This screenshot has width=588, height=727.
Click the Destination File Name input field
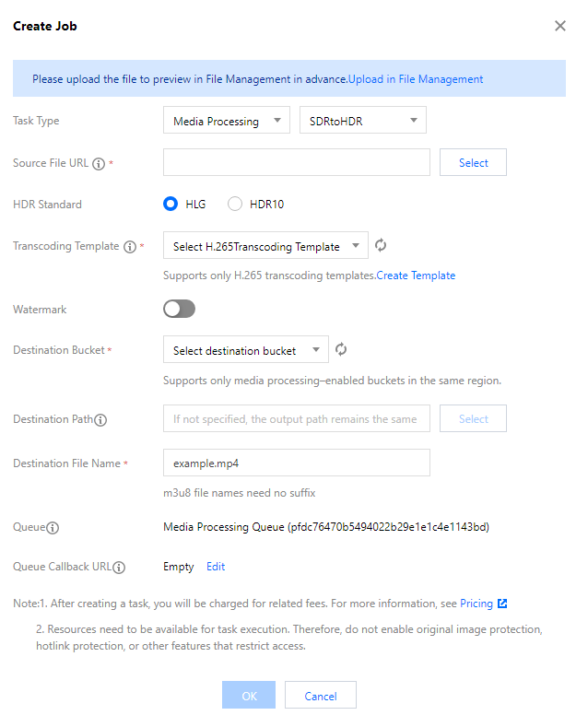click(x=296, y=463)
